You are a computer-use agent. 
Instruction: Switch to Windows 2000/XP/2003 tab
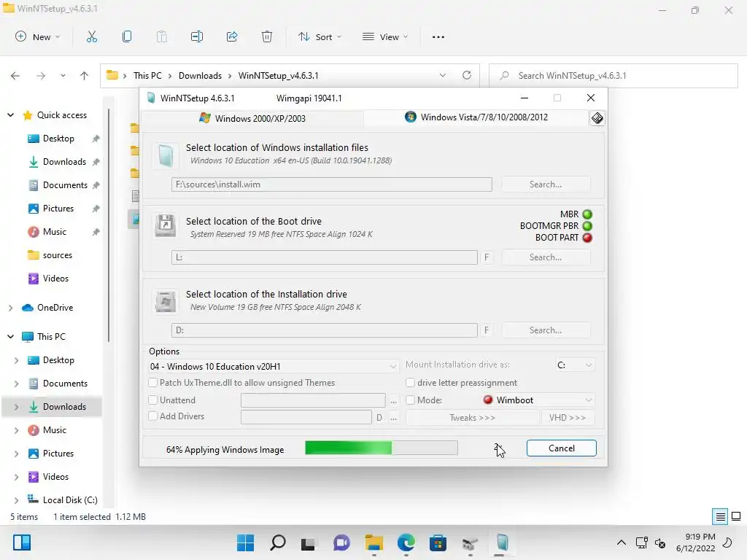click(x=252, y=118)
